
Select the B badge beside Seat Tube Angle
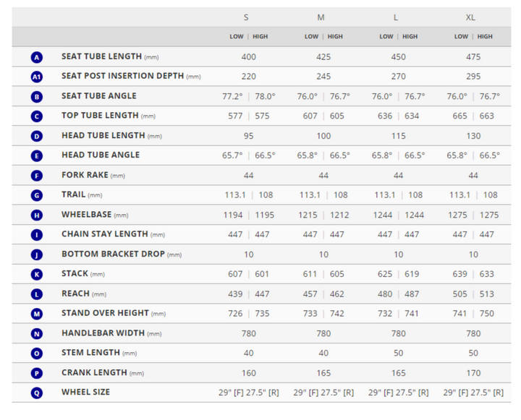tap(37, 96)
